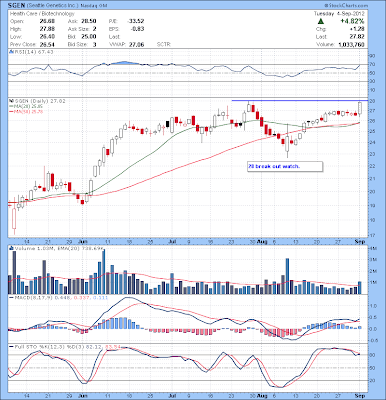Click the SGEN (Daily) price legend icon
Screen dimensions: 386x400
click(x=11, y=101)
